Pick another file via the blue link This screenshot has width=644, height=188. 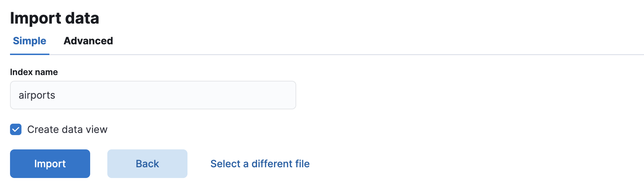pyautogui.click(x=260, y=164)
